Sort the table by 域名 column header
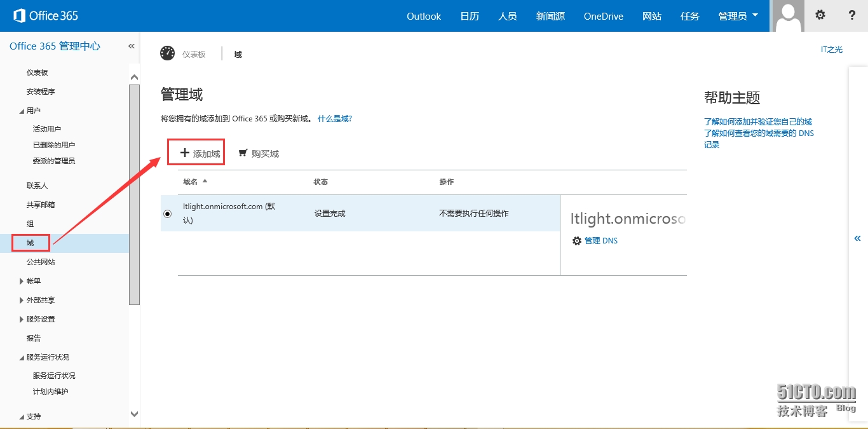 pos(191,182)
